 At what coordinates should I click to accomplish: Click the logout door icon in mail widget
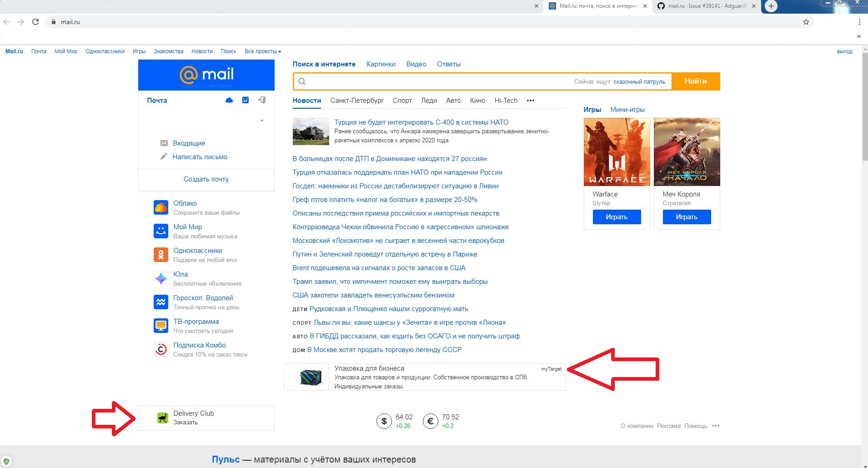click(262, 100)
